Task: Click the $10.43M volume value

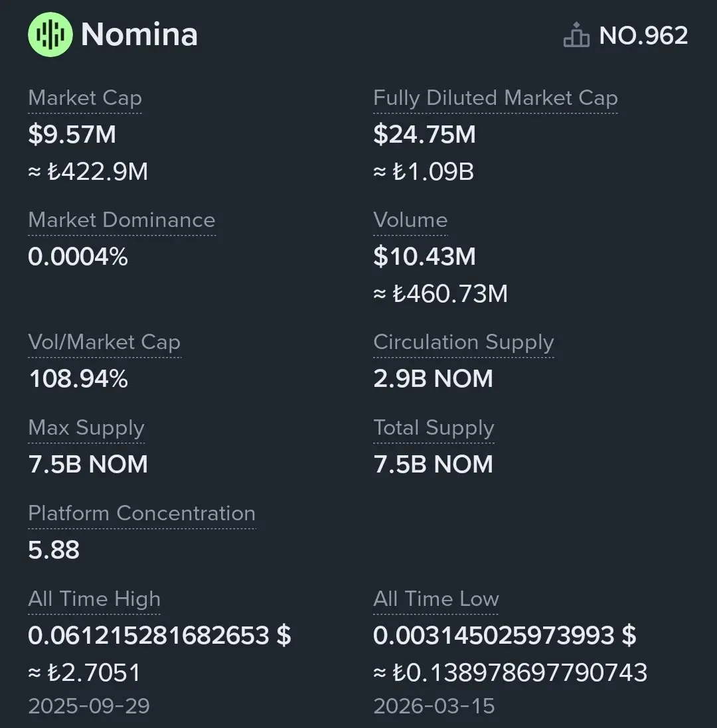Action: (x=424, y=256)
